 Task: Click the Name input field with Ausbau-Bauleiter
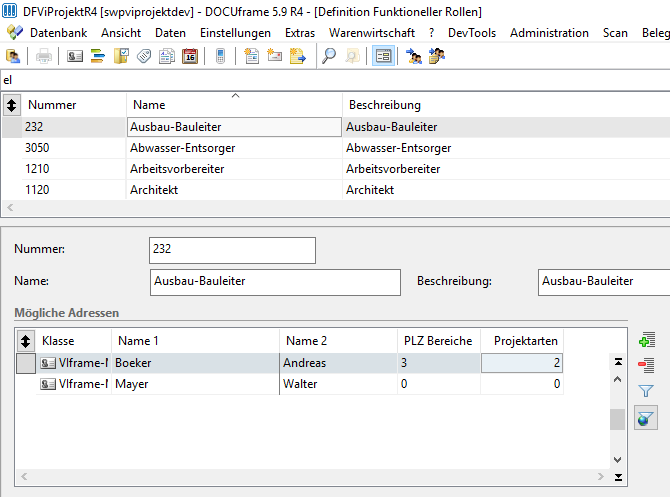click(x=275, y=282)
